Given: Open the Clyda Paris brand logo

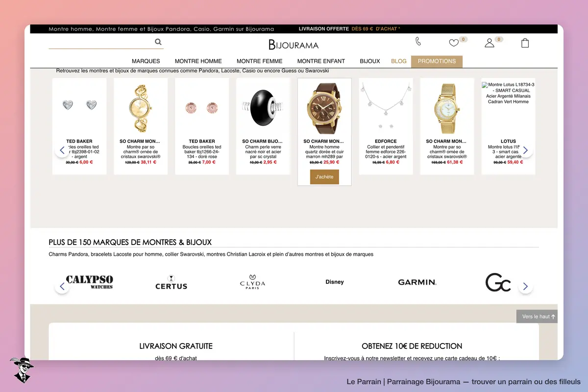Looking at the screenshot, I should [252, 282].
